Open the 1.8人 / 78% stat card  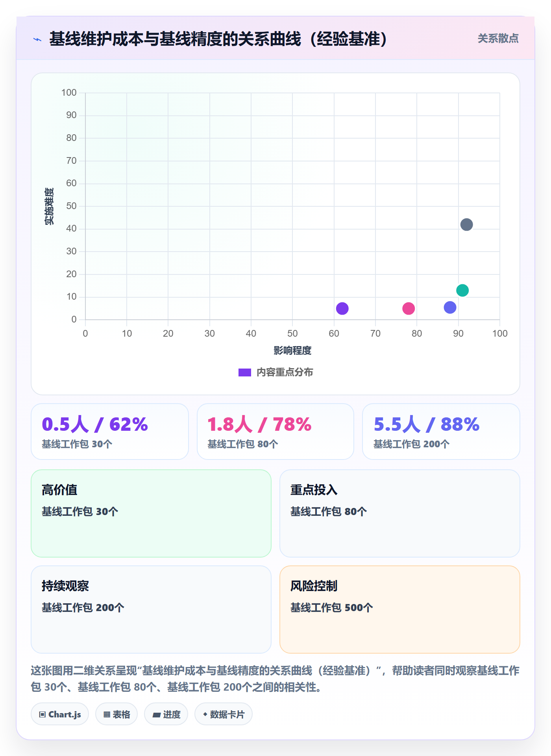pos(275,432)
